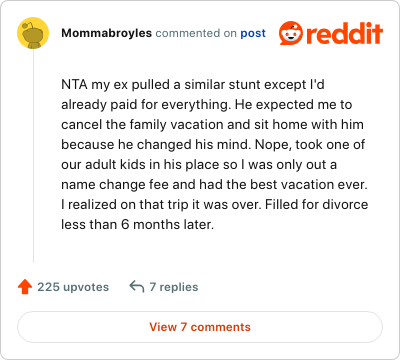400x360 pixels.
Task: Click the sentence "Filled for divorce"
Action: tap(316, 204)
